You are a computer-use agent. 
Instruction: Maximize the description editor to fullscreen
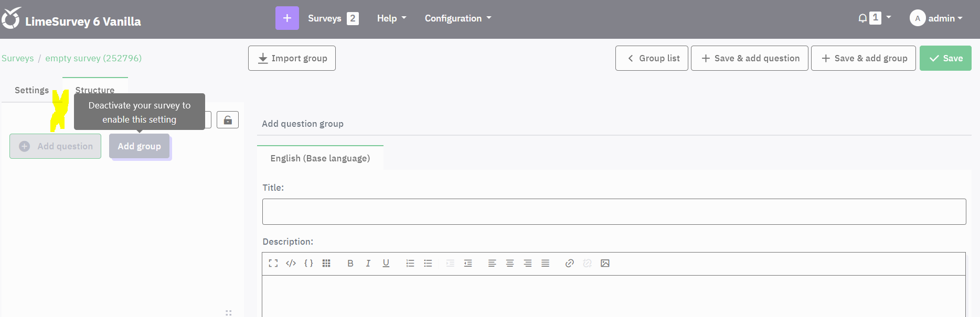click(273, 264)
